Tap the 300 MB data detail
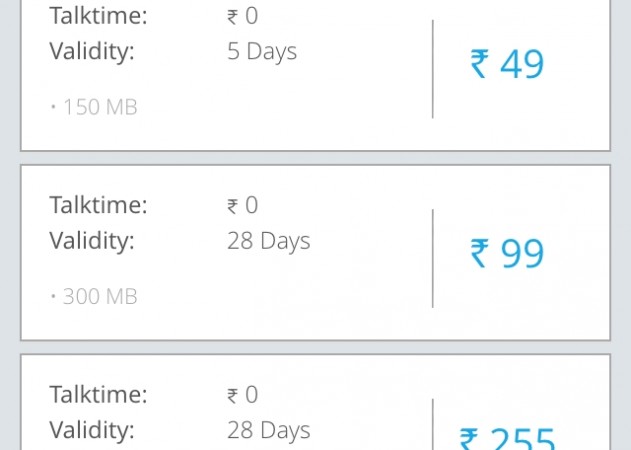631x450 pixels. (x=96, y=296)
